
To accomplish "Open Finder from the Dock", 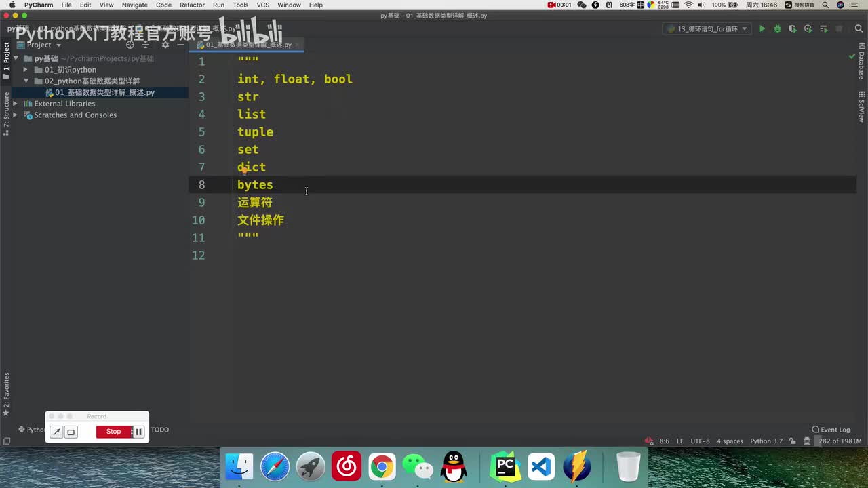I will click(x=239, y=467).
